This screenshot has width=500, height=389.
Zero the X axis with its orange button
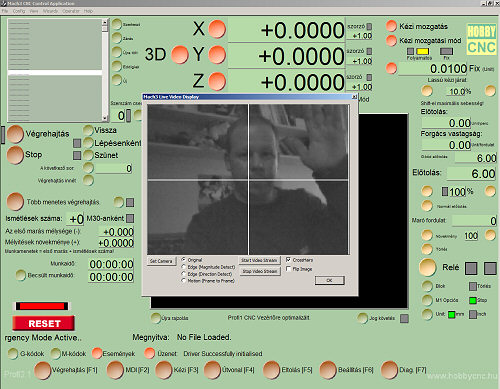[x=217, y=29]
